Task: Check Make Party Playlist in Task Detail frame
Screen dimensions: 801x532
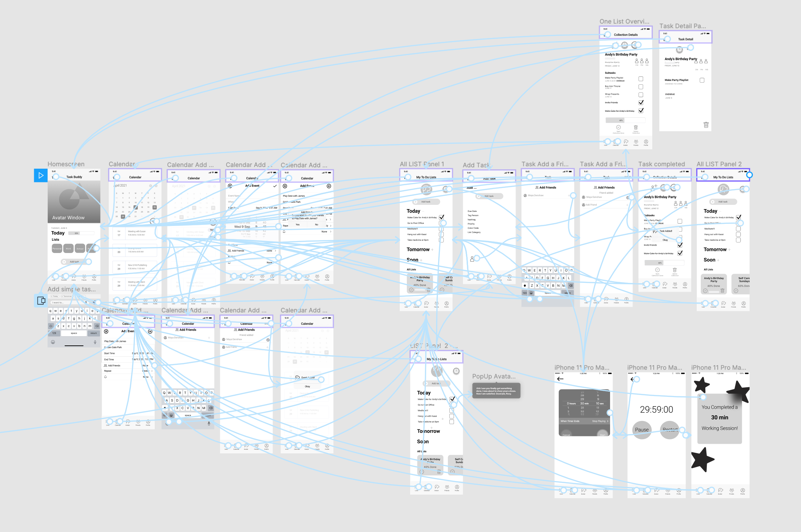Action: pos(702,80)
